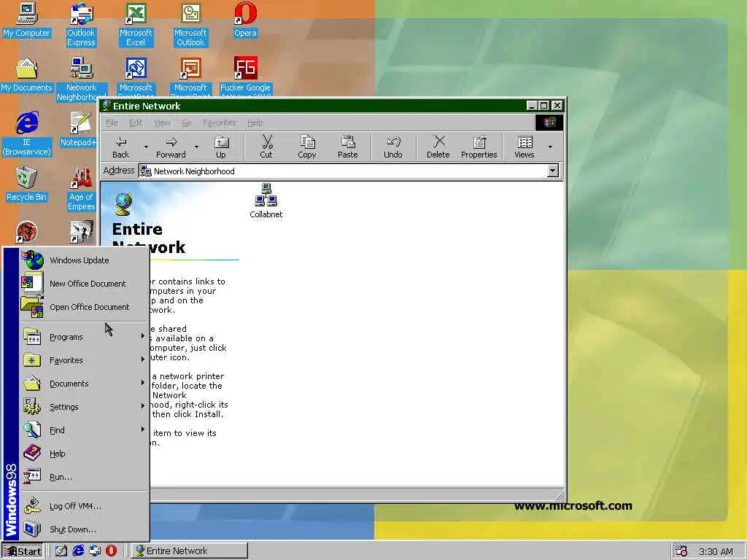Expand the Programs submenu
Image resolution: width=747 pixels, height=560 pixels.
pyautogui.click(x=85, y=337)
